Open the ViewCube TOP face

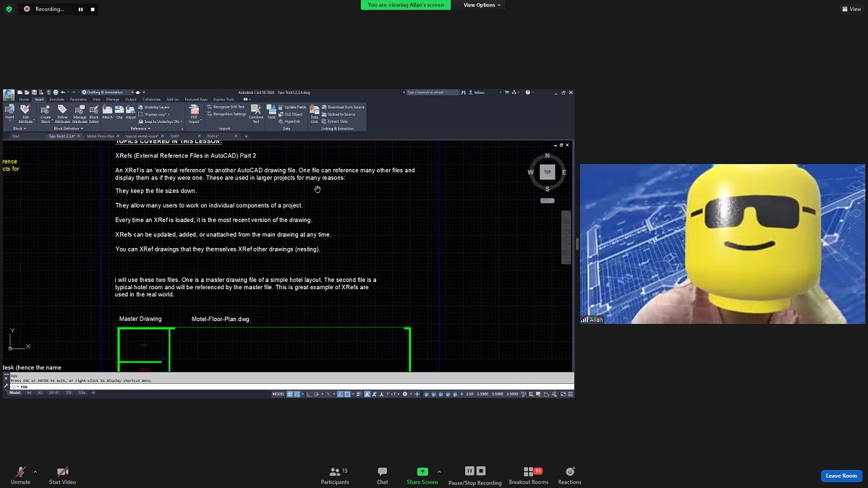point(548,172)
